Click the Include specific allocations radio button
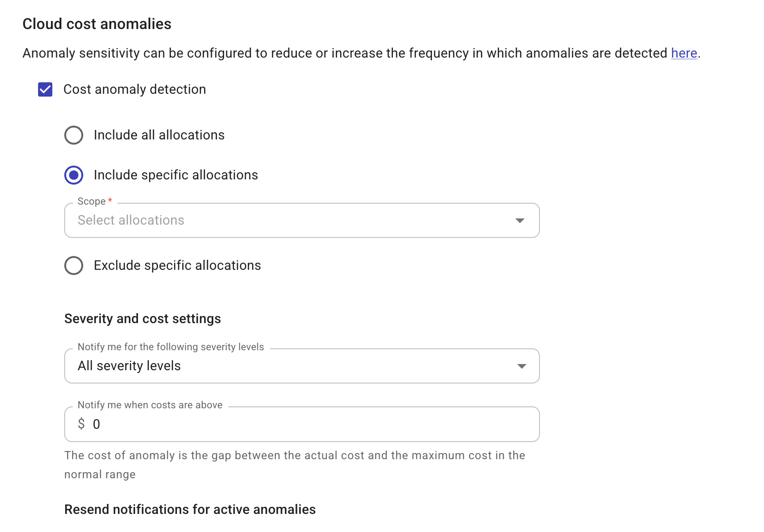Image resolution: width=764 pixels, height=532 pixels. tap(73, 175)
